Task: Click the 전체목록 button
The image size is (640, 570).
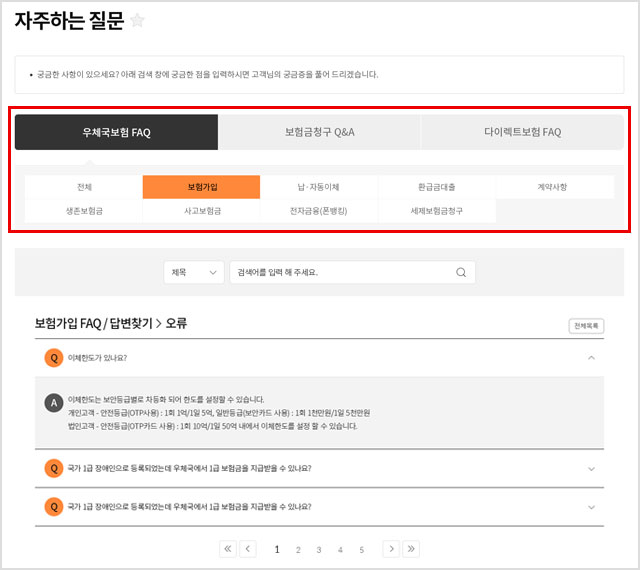Action: [x=586, y=326]
